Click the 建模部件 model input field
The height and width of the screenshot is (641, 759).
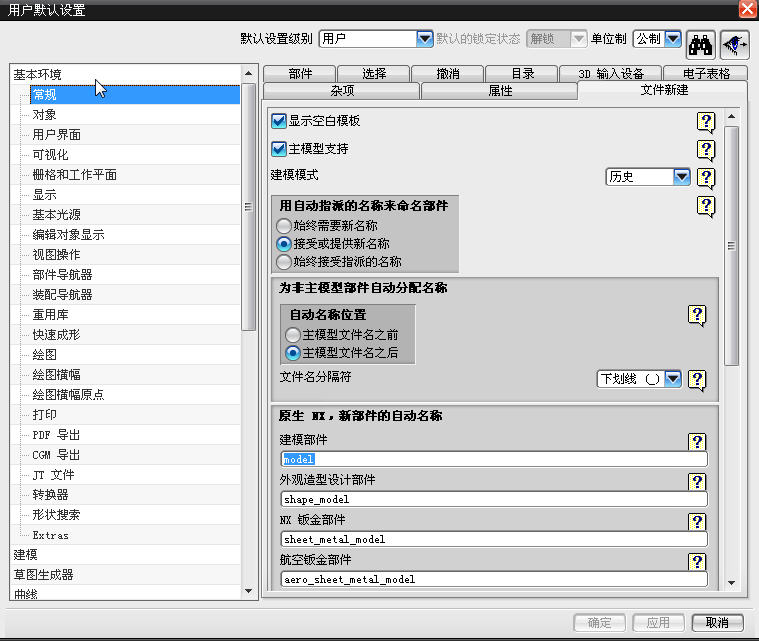pyautogui.click(x=494, y=459)
